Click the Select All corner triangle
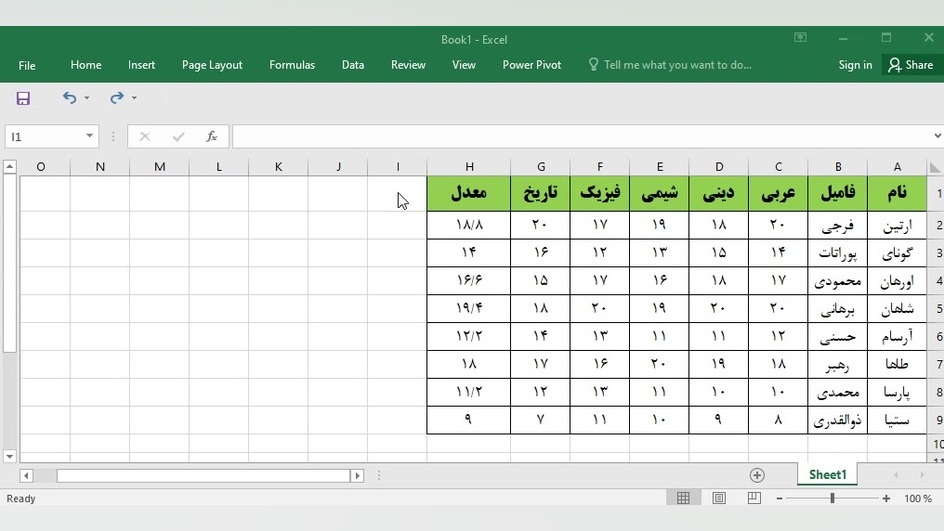The height and width of the screenshot is (531, 944). tap(934, 167)
